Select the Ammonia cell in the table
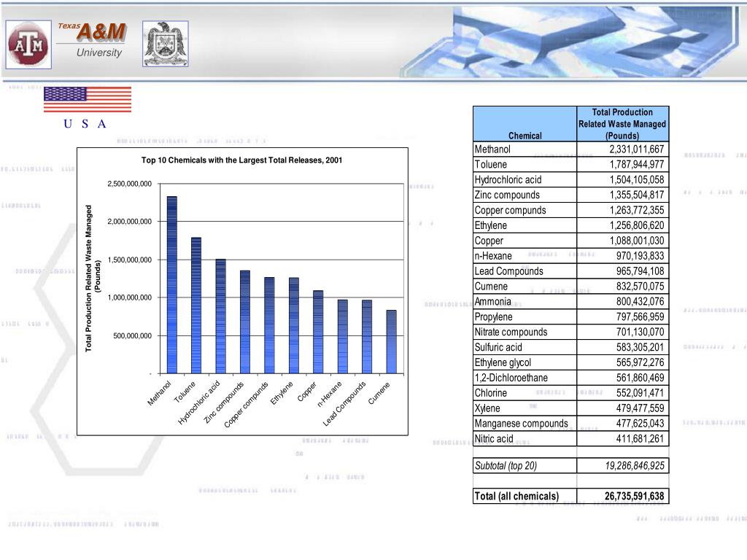This screenshot has height=560, width=747. coord(525,302)
